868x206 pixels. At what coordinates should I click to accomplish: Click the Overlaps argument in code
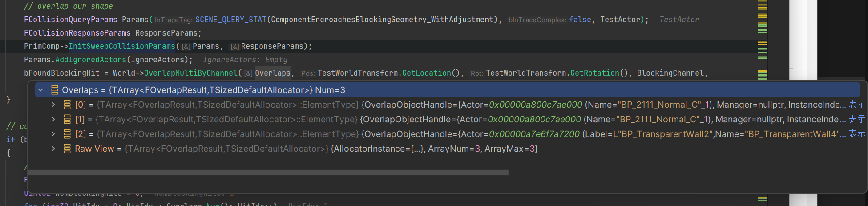coord(273,73)
